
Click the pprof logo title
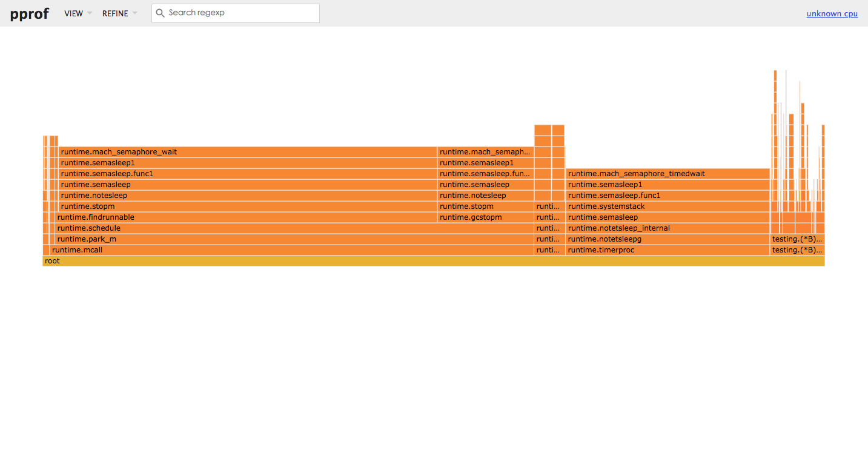(x=29, y=13)
